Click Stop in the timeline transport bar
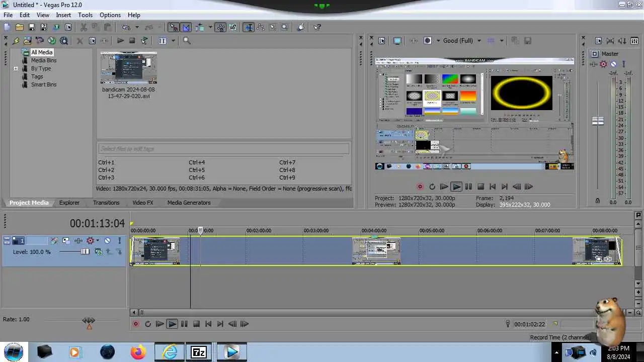 [x=196, y=324]
